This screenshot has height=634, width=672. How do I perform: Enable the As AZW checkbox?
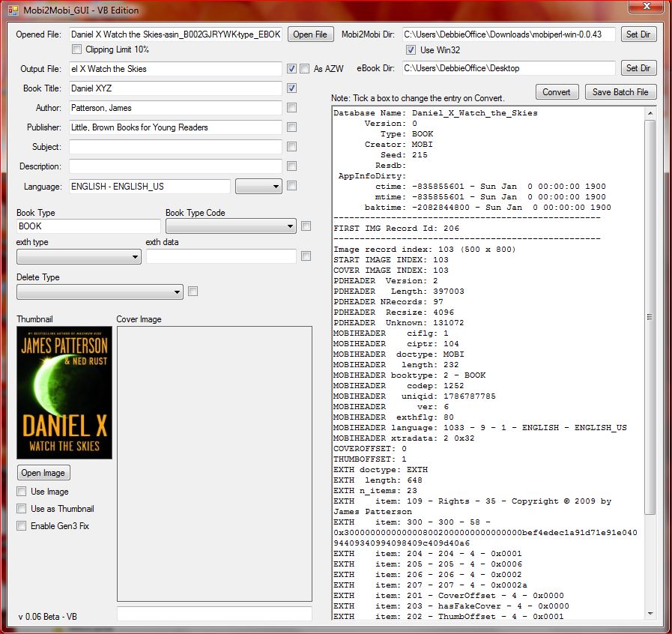[x=305, y=69]
